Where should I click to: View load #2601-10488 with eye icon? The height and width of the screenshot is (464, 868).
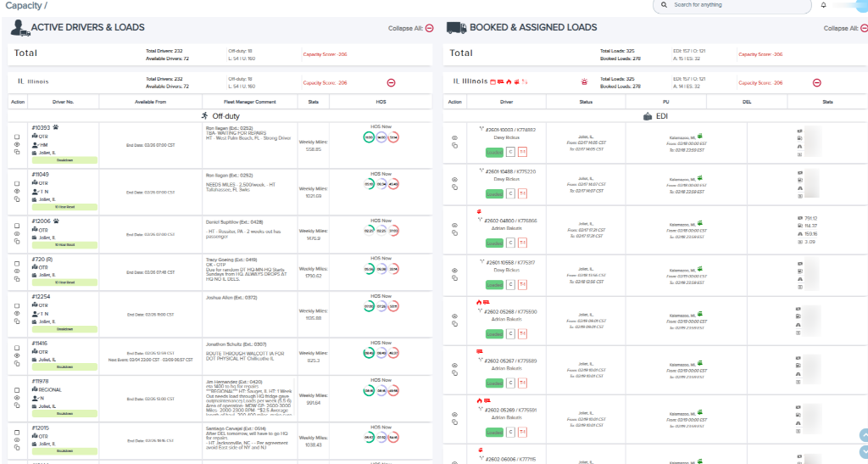(x=454, y=180)
